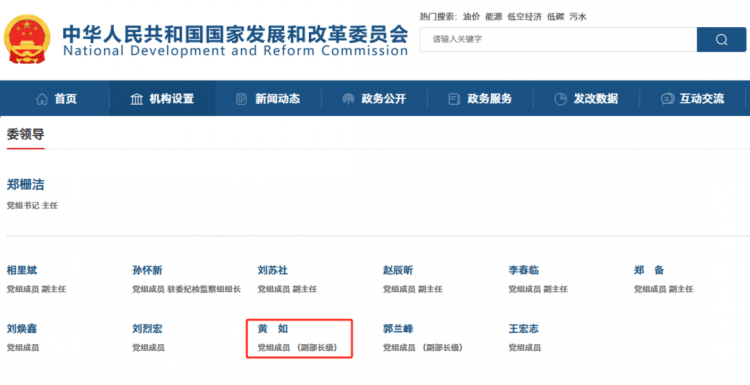Click the pie chart icon beside 发改数据
Screen dimensions: 750x385
[x=560, y=99]
